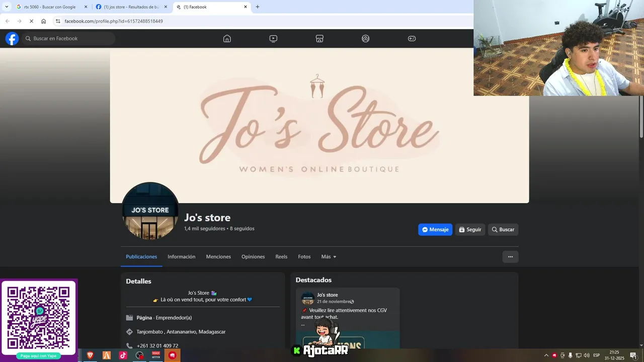The height and width of the screenshot is (362, 644).
Task: Open the Marketplace storefront icon
Action: click(x=319, y=39)
